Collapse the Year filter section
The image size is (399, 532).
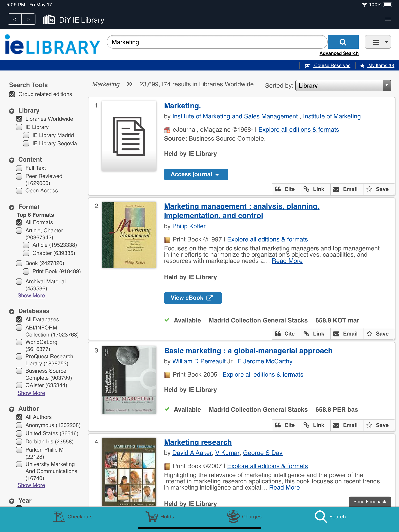pos(11,501)
